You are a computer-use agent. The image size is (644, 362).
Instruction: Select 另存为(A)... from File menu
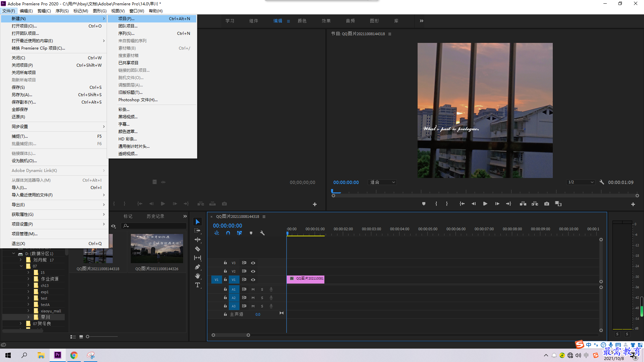54,95
